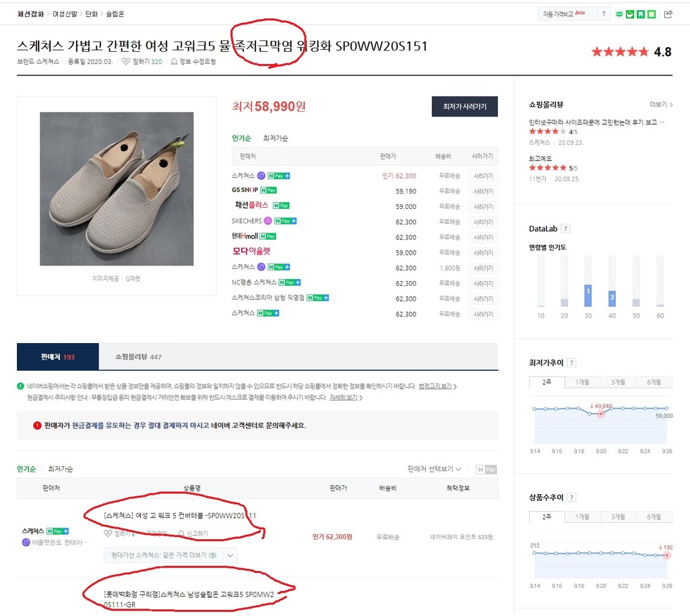Open 패션잡화 breadcrumb link
Viewport: 690px width, 616px height.
pyautogui.click(x=30, y=14)
